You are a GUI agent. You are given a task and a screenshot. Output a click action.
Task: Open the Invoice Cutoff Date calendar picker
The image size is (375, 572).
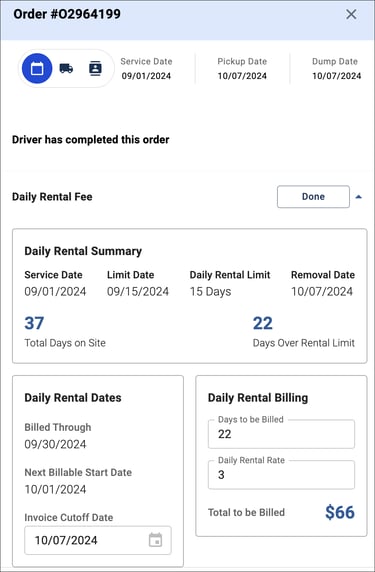click(155, 540)
